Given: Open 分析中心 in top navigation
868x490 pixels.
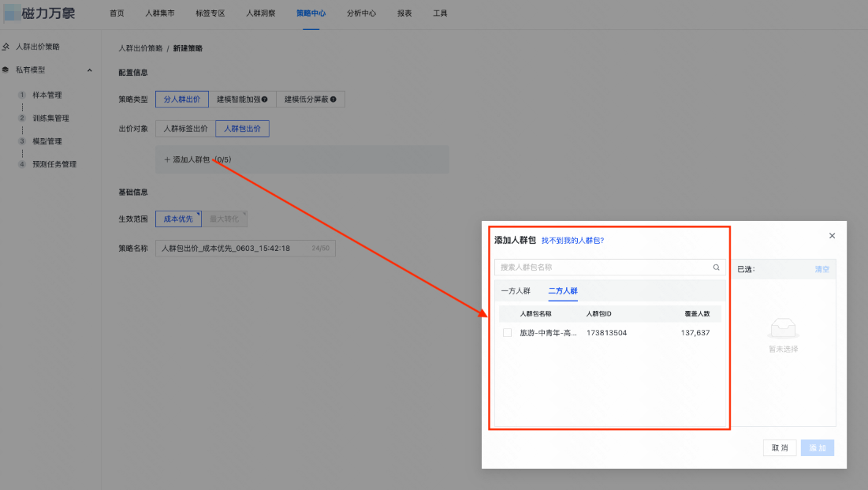Looking at the screenshot, I should click(x=361, y=13).
